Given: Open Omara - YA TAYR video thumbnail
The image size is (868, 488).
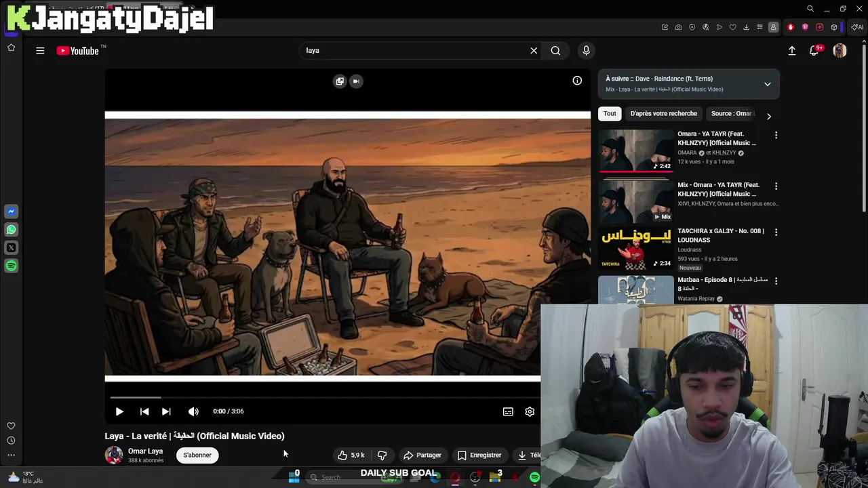Looking at the screenshot, I should coord(635,150).
